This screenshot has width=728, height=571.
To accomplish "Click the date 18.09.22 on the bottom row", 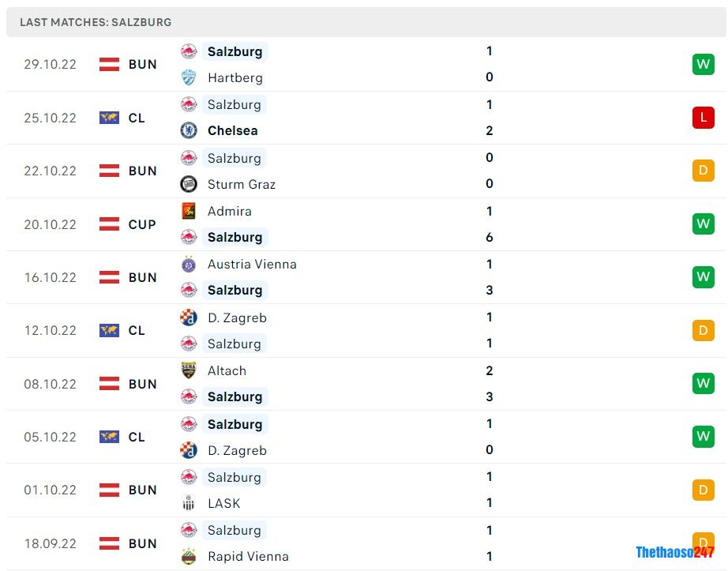I will coord(50,543).
